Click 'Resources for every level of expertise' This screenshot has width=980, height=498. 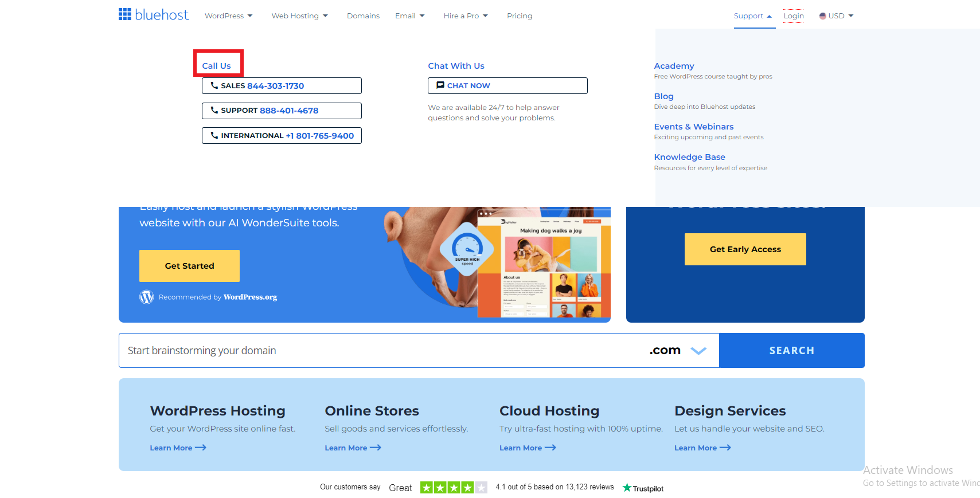tap(710, 168)
